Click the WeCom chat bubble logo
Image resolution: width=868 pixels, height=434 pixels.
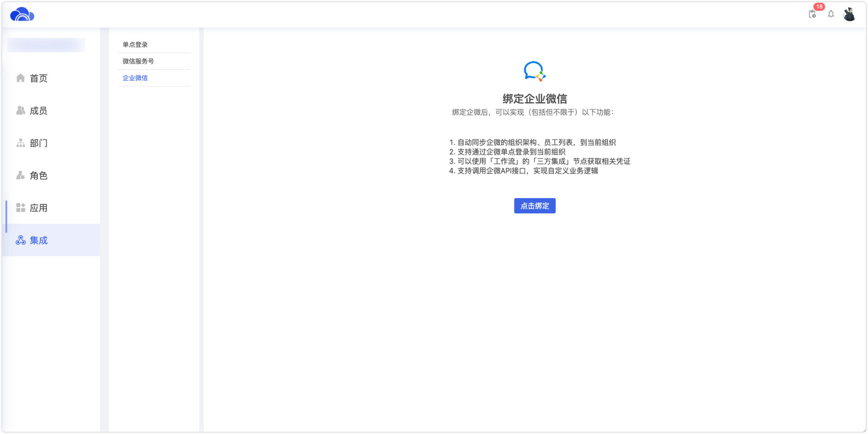pos(535,71)
